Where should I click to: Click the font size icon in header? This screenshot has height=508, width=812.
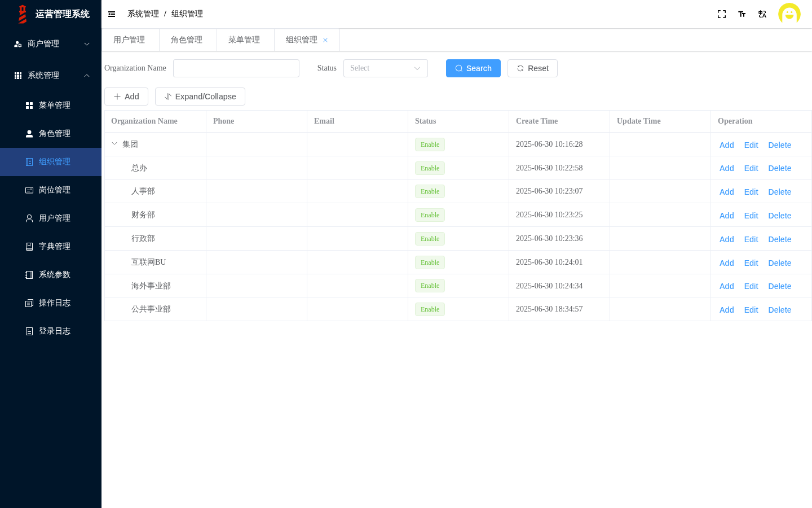click(x=742, y=14)
